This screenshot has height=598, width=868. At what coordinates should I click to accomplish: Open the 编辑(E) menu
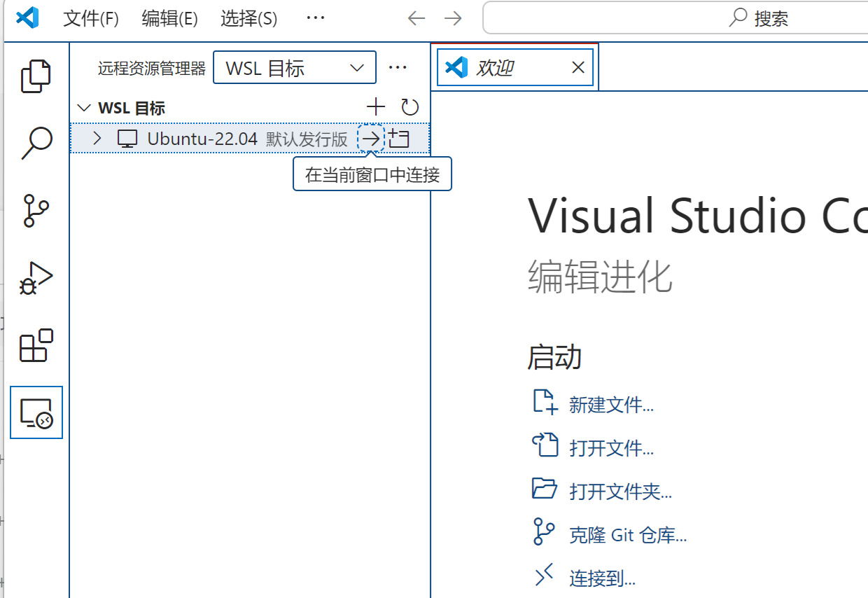pyautogui.click(x=169, y=18)
